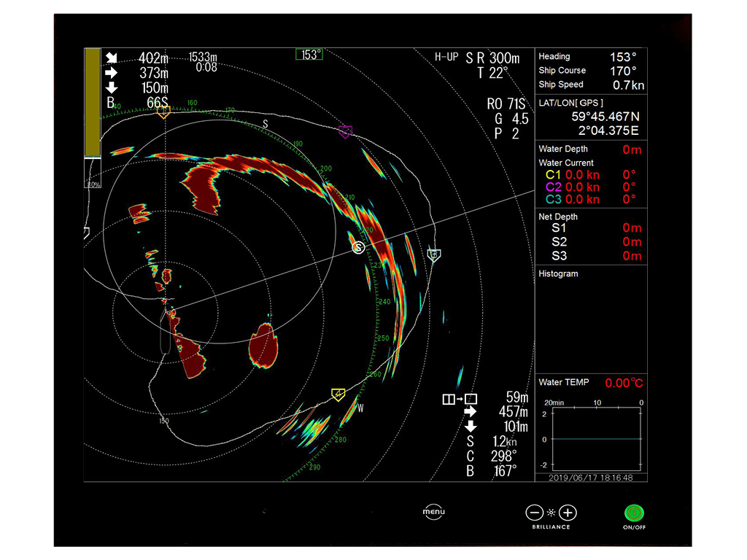Click the longitude 2°04.375E
This screenshot has height=560, width=747.
coord(608,131)
